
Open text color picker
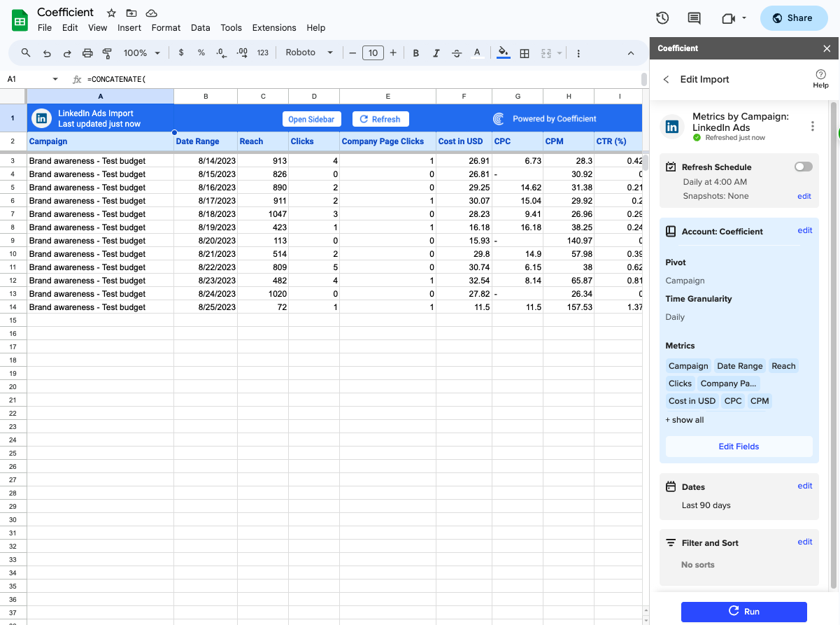click(477, 52)
